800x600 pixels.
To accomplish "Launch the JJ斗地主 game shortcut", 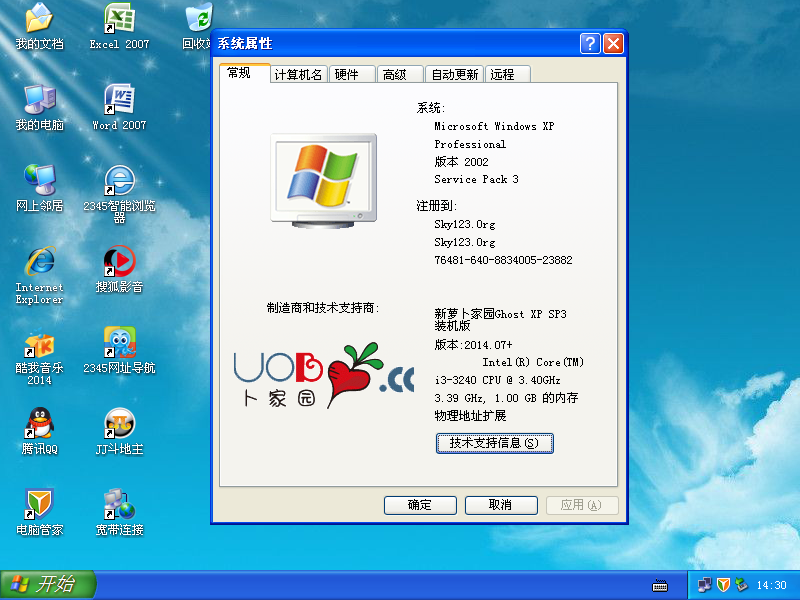I will [x=119, y=431].
